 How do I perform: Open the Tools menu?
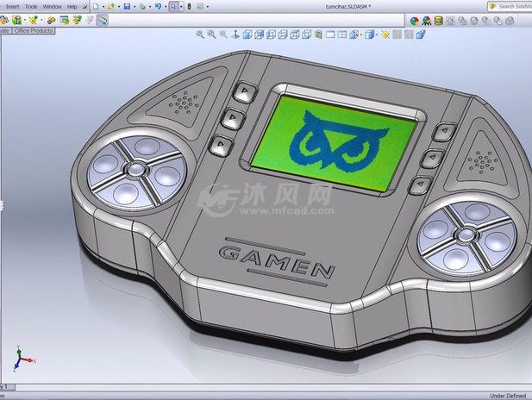tap(31, 6)
